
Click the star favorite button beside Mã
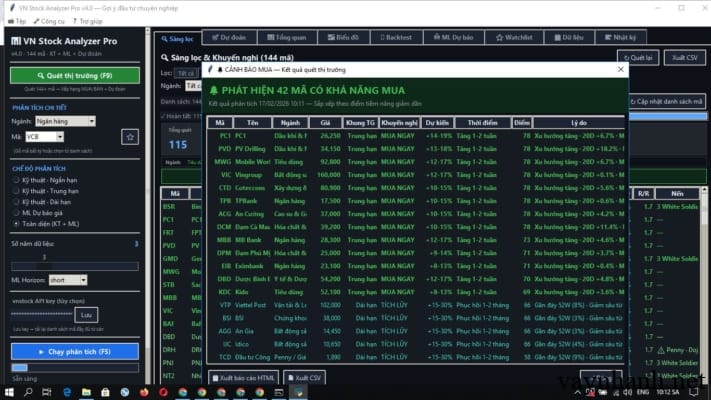(130, 136)
